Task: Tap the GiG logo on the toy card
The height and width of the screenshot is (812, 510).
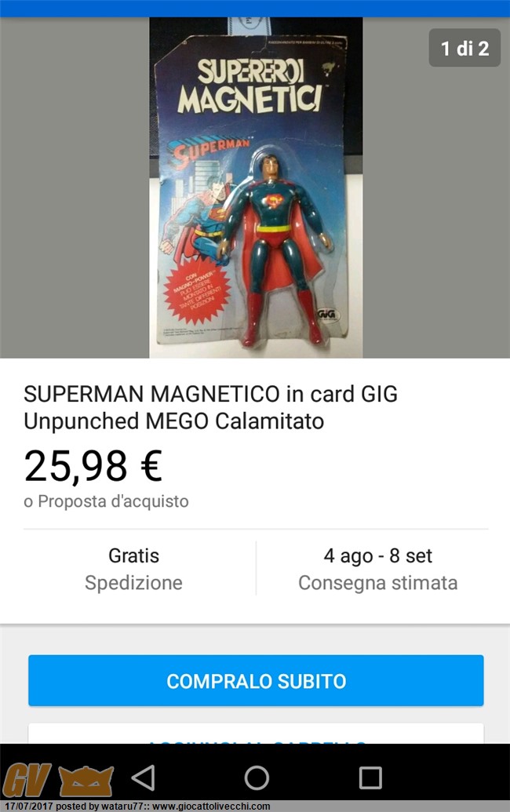Action: tap(326, 314)
